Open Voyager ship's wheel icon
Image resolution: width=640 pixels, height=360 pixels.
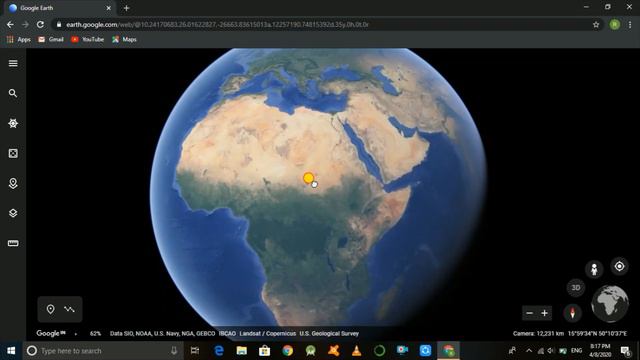pos(13,123)
